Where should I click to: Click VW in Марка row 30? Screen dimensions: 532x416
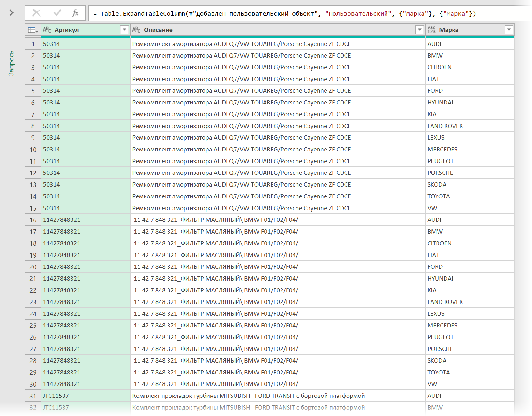coord(432,384)
